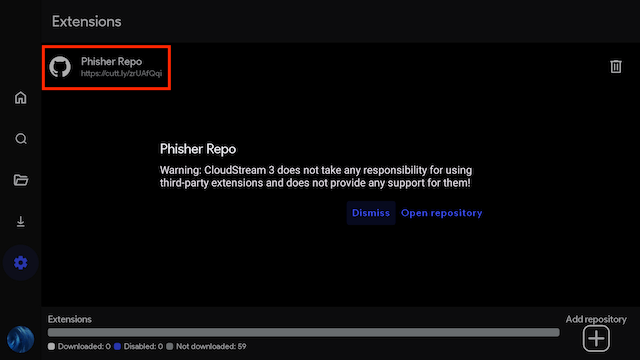
Task: Click the Not downloaded: 59 legend entry
Action: 206,347
